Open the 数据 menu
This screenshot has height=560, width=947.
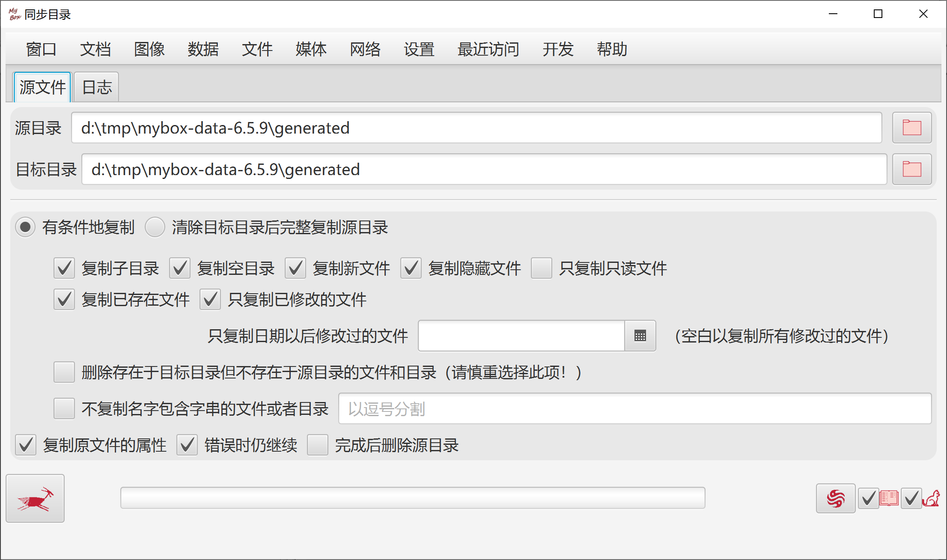coord(203,49)
